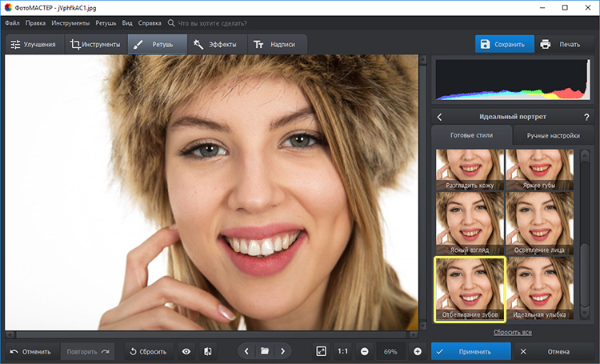Viewport: 600px width, 364px height.
Task: Collapse panel with the back chevron
Action: [439, 117]
